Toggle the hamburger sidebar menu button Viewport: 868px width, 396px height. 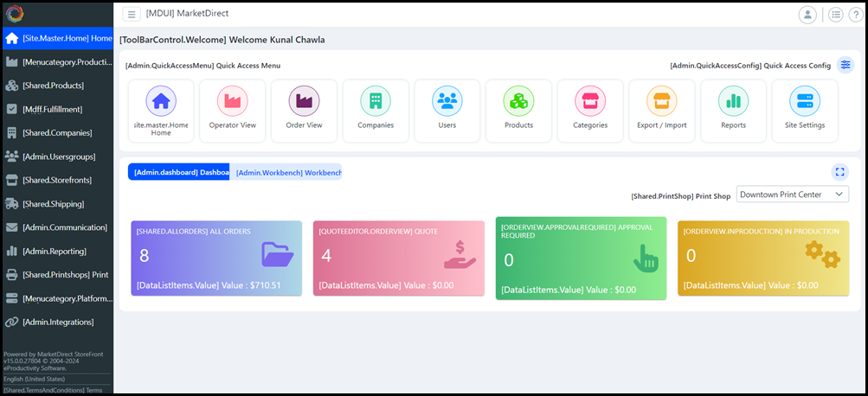tap(132, 14)
